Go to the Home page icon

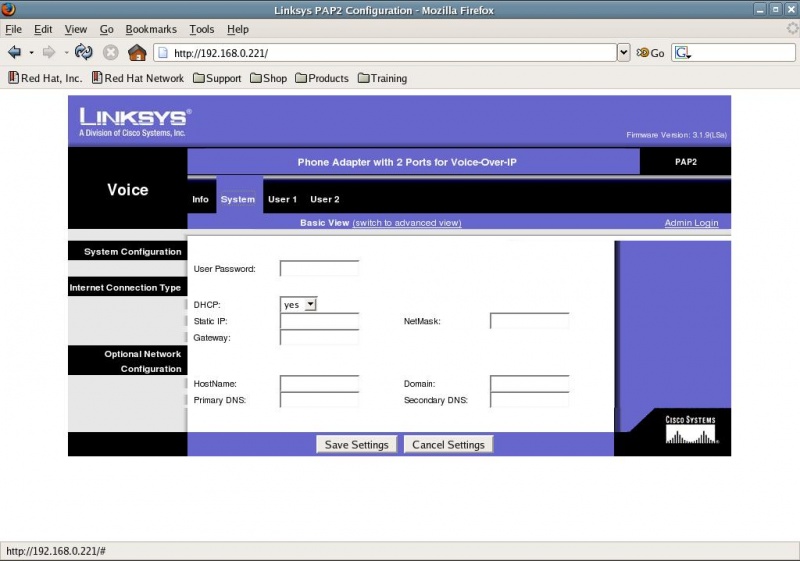click(137, 52)
